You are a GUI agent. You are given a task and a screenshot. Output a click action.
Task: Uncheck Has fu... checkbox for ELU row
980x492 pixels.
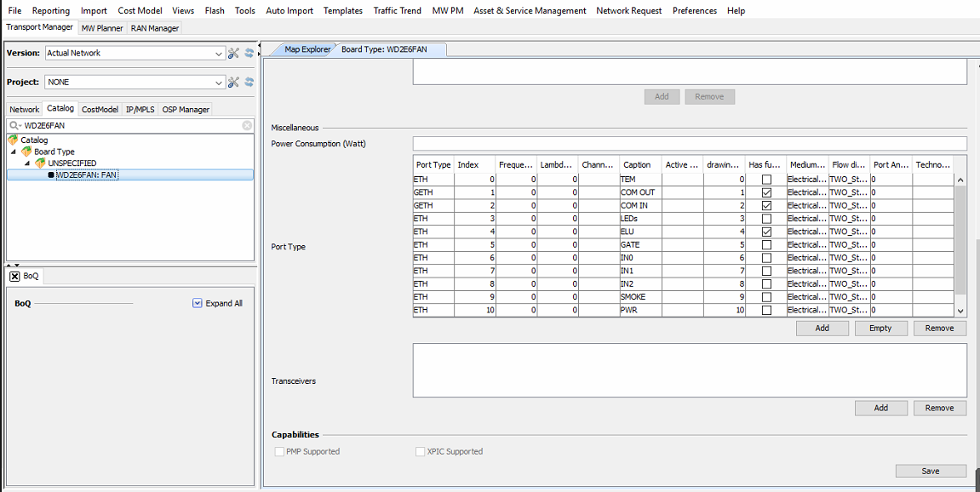[766, 232]
